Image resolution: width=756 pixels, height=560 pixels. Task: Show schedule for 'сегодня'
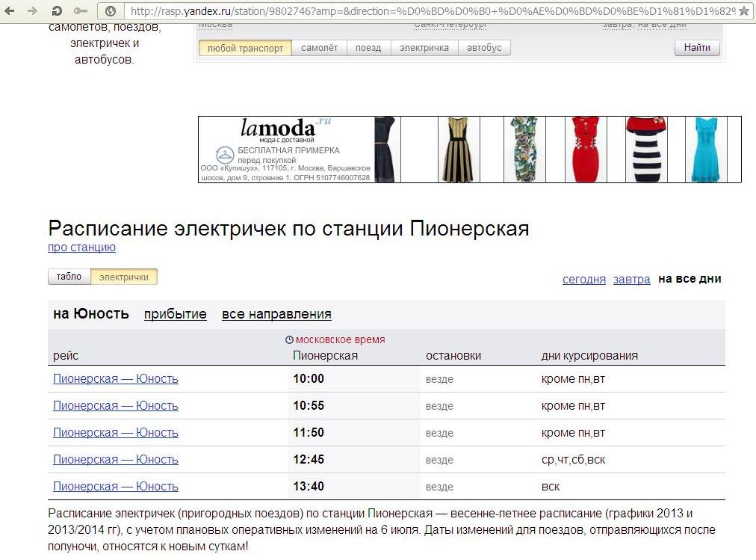(x=583, y=279)
